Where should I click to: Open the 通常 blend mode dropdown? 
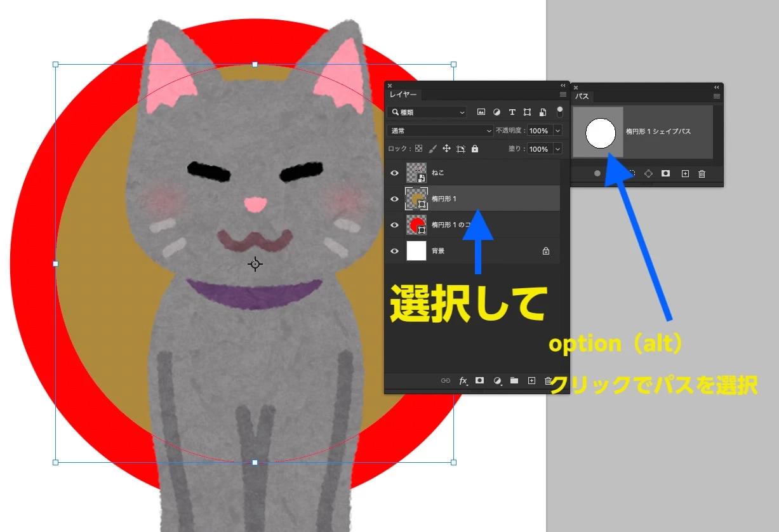pyautogui.click(x=440, y=130)
